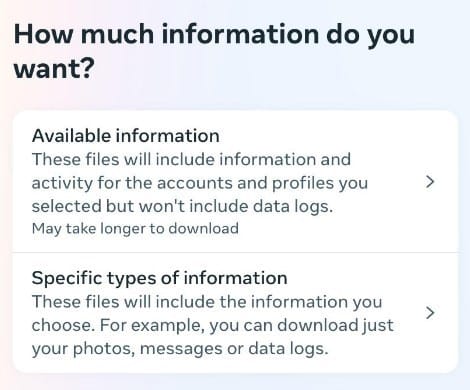Click text 'activity for the accounts and profiles you'
This screenshot has width=470, height=390.
(200, 183)
